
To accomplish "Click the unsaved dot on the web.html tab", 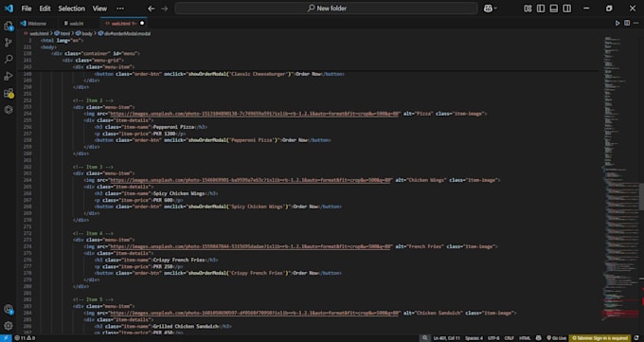I will click(142, 24).
